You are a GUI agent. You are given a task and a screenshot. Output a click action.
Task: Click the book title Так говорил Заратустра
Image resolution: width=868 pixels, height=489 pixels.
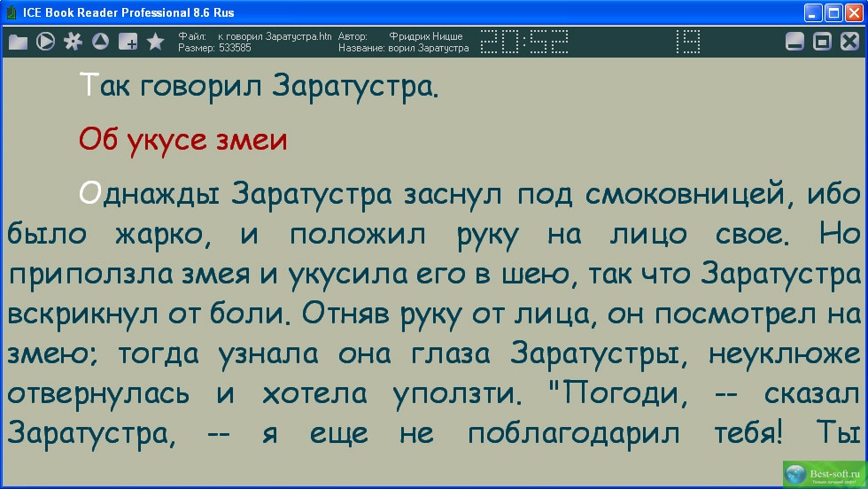tap(259, 86)
